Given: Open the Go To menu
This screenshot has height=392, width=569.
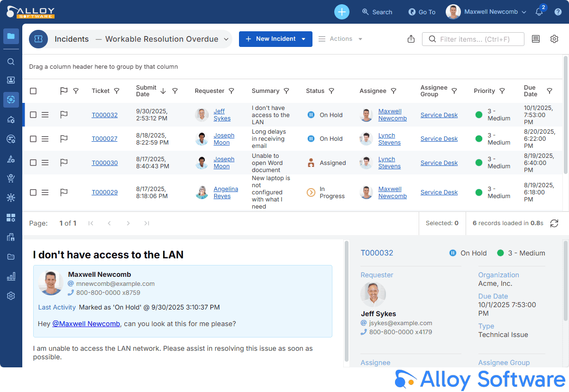Looking at the screenshot, I should click(x=422, y=12).
